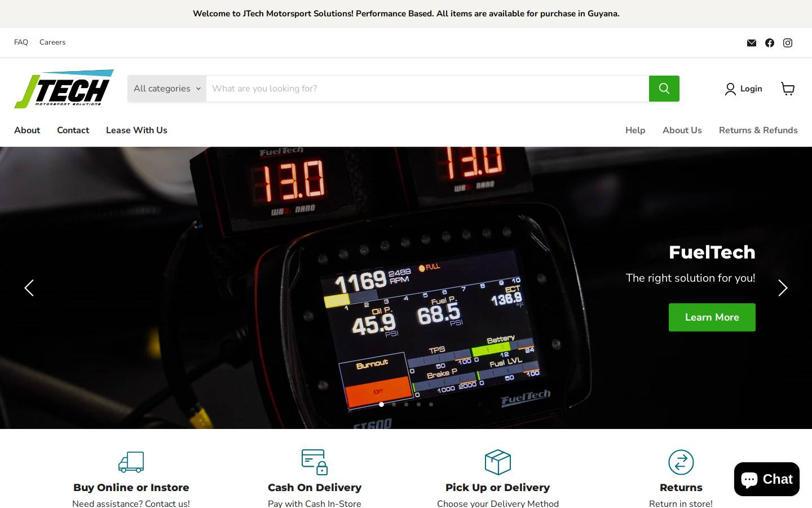Screen dimensions: 812x508
Task: Click the welcome announcement banner text
Action: point(406,14)
